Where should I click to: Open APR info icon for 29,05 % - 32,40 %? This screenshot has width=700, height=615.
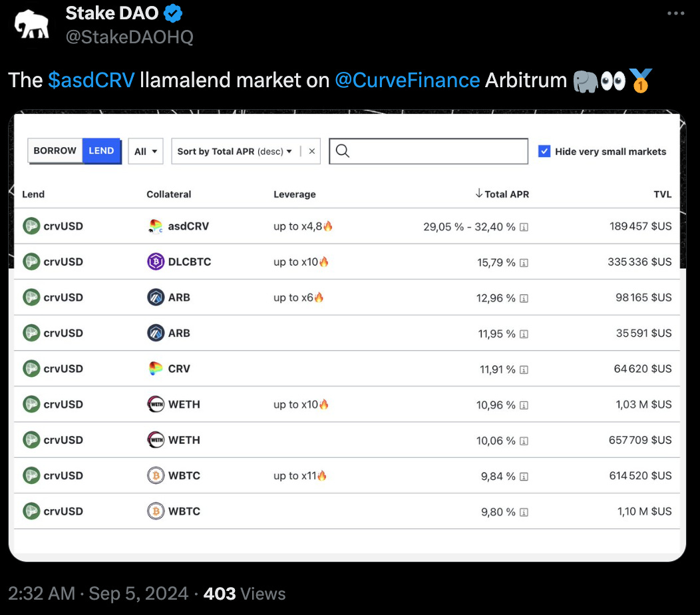524,228
